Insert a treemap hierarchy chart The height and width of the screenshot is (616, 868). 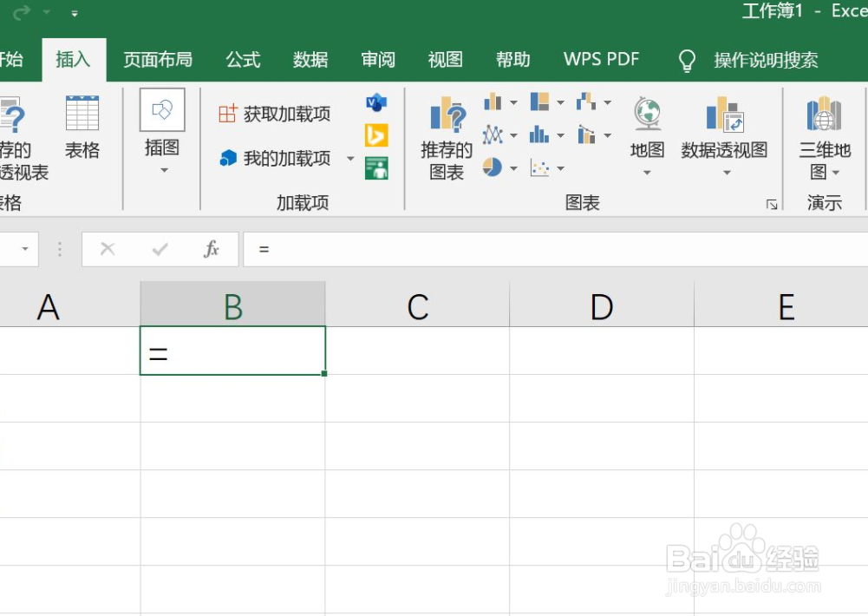click(x=540, y=101)
